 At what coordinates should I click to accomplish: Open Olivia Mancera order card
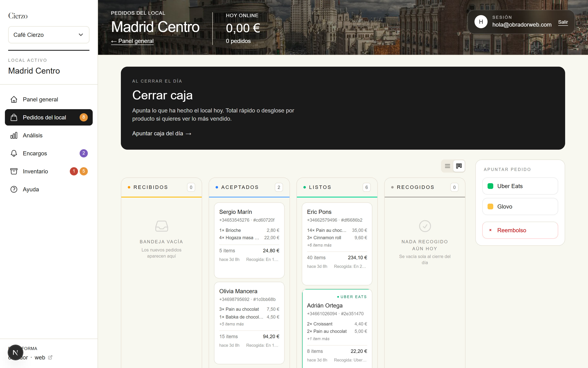click(x=249, y=323)
